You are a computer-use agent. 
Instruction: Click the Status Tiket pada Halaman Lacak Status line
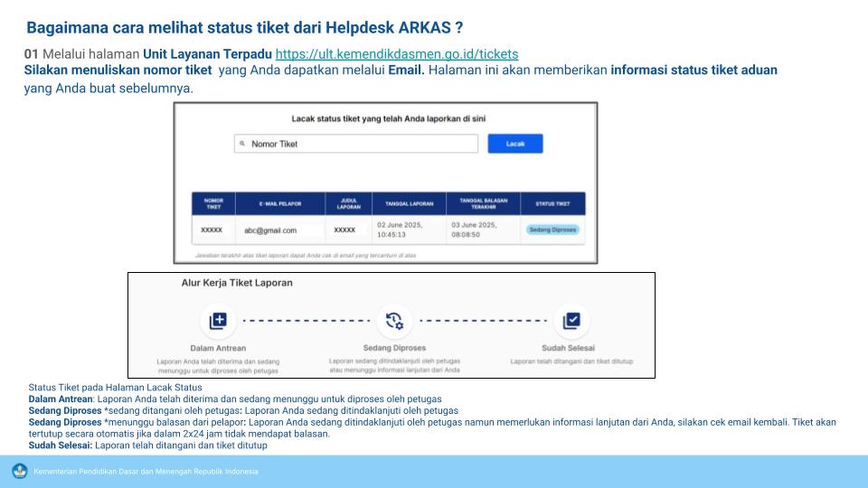click(x=115, y=388)
